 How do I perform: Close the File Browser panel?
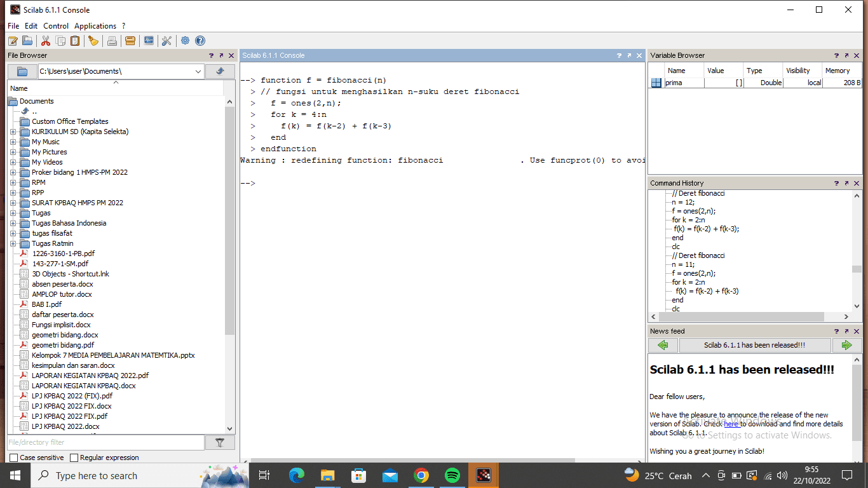point(231,56)
